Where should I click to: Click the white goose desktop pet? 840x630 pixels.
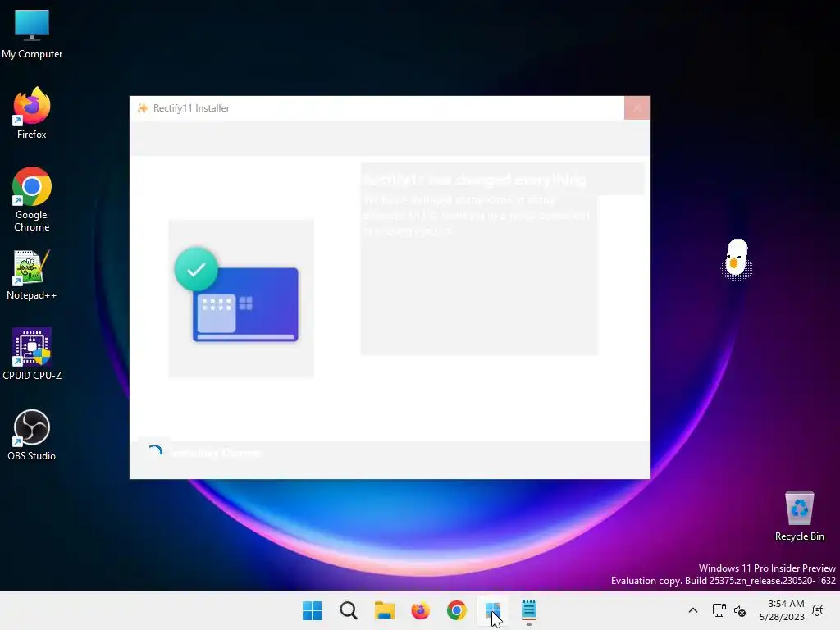tap(737, 259)
